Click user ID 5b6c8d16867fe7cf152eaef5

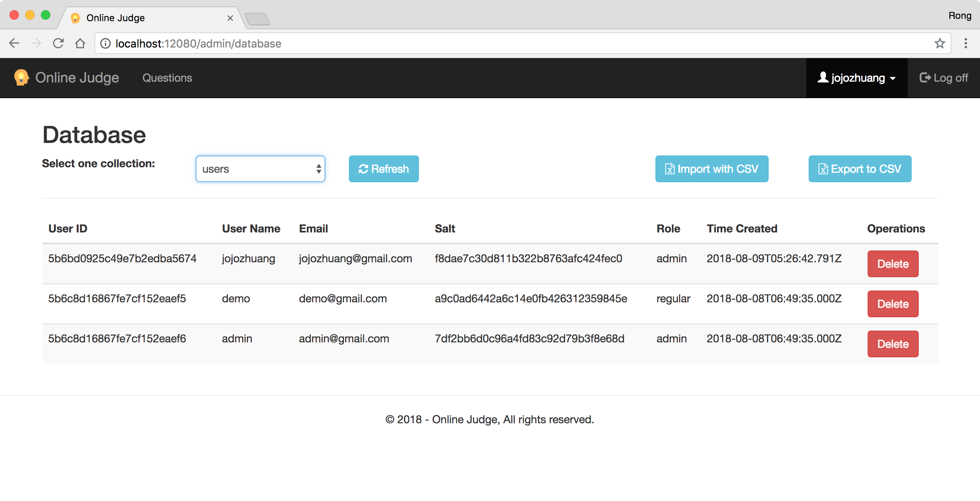point(117,298)
